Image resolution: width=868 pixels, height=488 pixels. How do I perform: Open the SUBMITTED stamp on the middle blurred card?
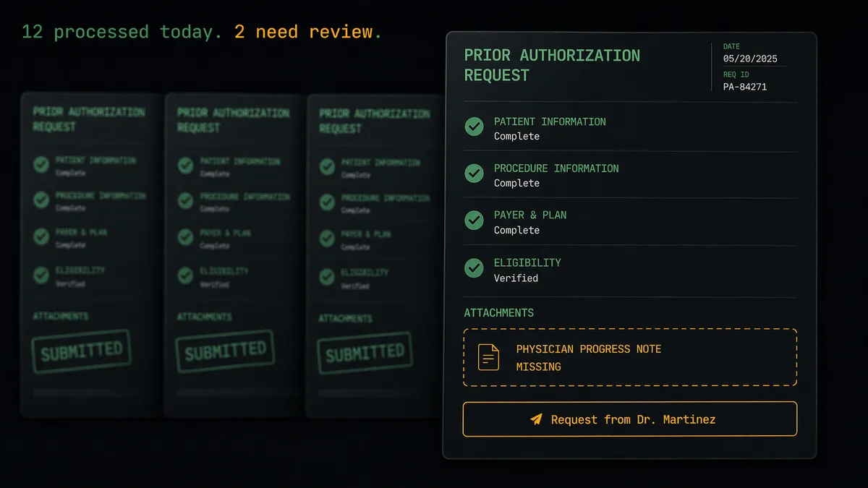coord(225,351)
